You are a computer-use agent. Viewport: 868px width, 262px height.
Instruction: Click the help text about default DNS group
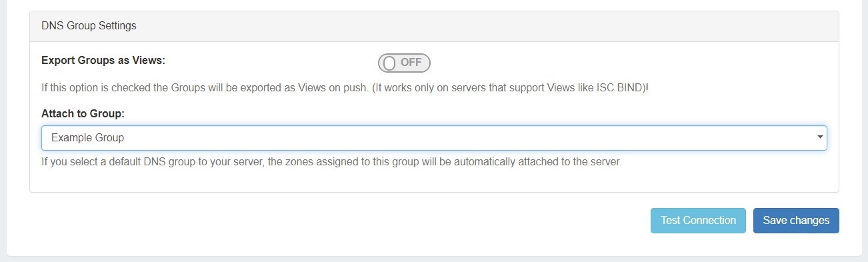tap(331, 162)
